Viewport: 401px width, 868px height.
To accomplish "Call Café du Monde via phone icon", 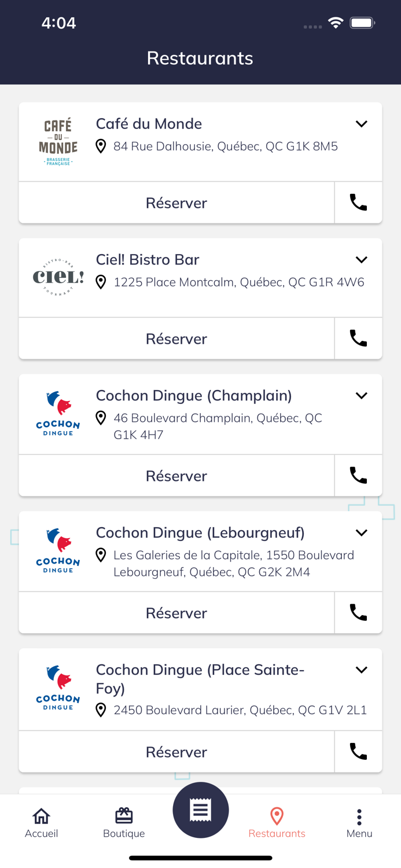I will coord(358,203).
